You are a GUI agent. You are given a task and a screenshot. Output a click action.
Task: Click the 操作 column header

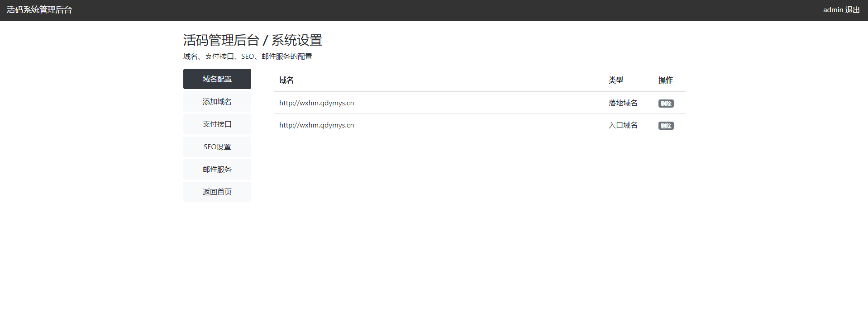666,80
